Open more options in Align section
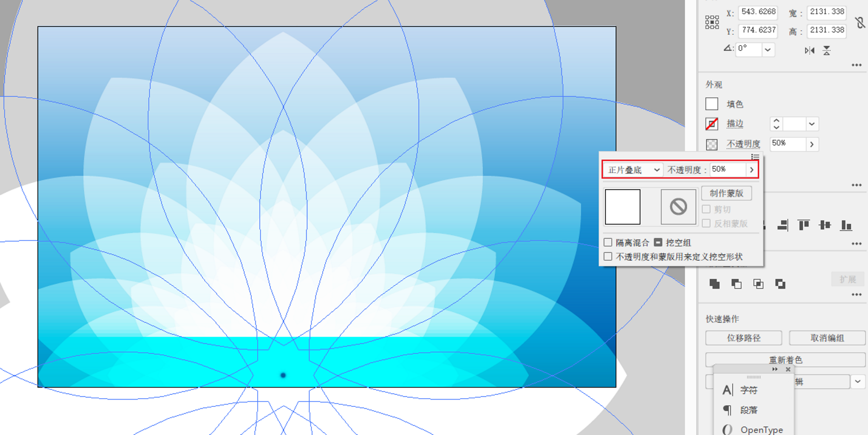868x435 pixels. point(857,244)
